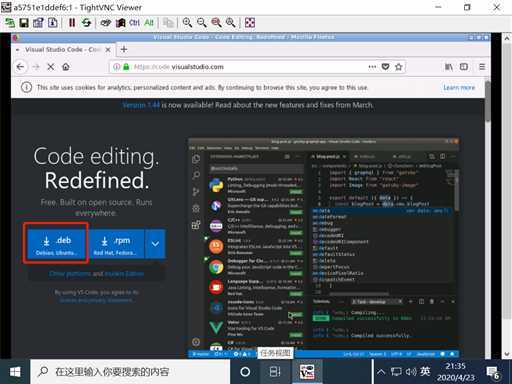Click the Firefox page scrollbar thumb
Viewport: 512px width, 384px height.
click(488, 102)
